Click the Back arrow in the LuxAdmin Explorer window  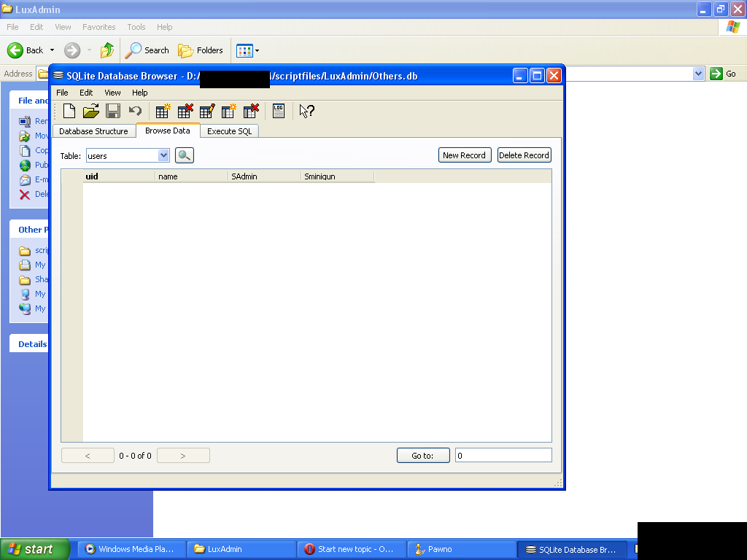pos(15,50)
